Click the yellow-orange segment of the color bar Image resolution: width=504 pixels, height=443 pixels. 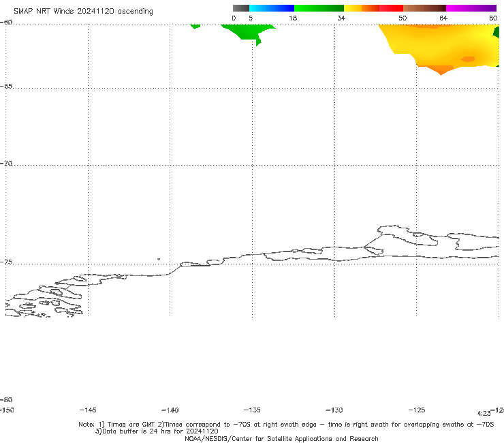coord(362,8)
